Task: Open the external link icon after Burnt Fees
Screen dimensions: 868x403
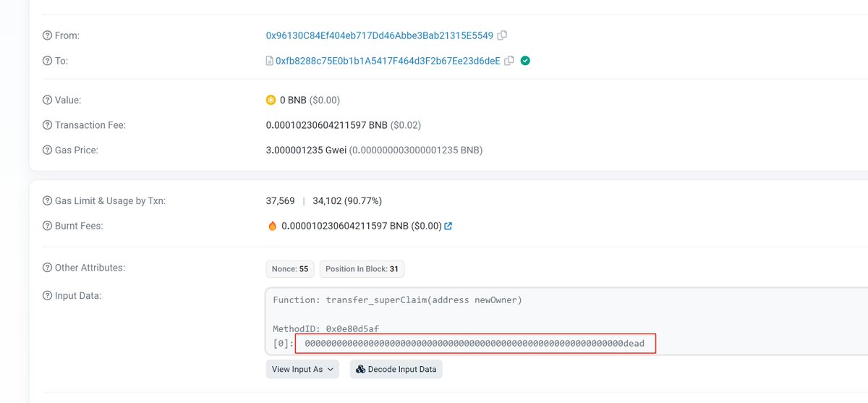Action: pyautogui.click(x=448, y=226)
